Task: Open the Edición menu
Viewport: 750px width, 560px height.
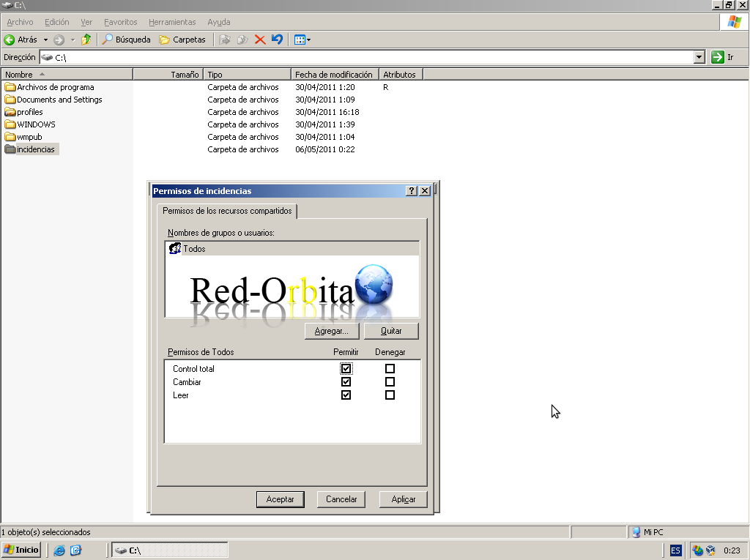Action: pyautogui.click(x=57, y=22)
